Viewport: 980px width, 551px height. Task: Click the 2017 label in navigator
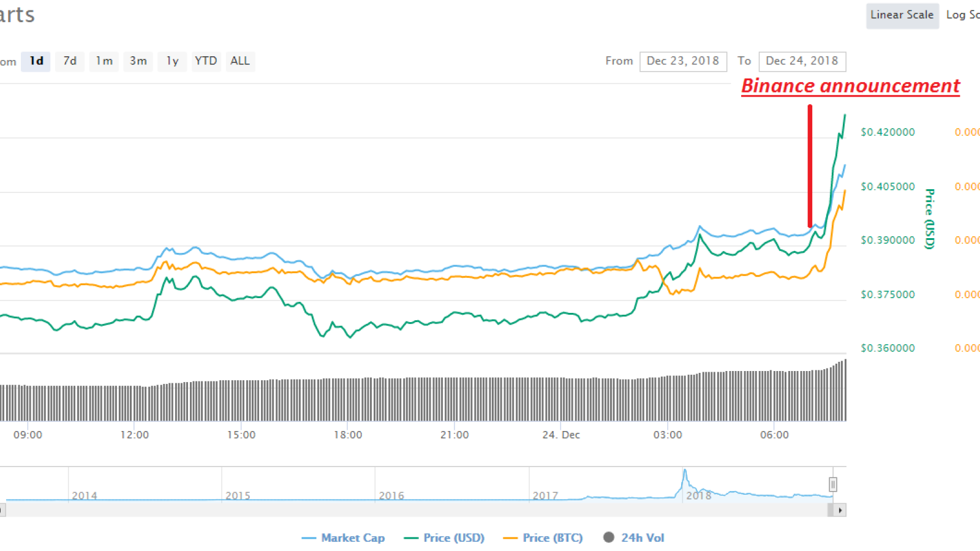coord(545,496)
